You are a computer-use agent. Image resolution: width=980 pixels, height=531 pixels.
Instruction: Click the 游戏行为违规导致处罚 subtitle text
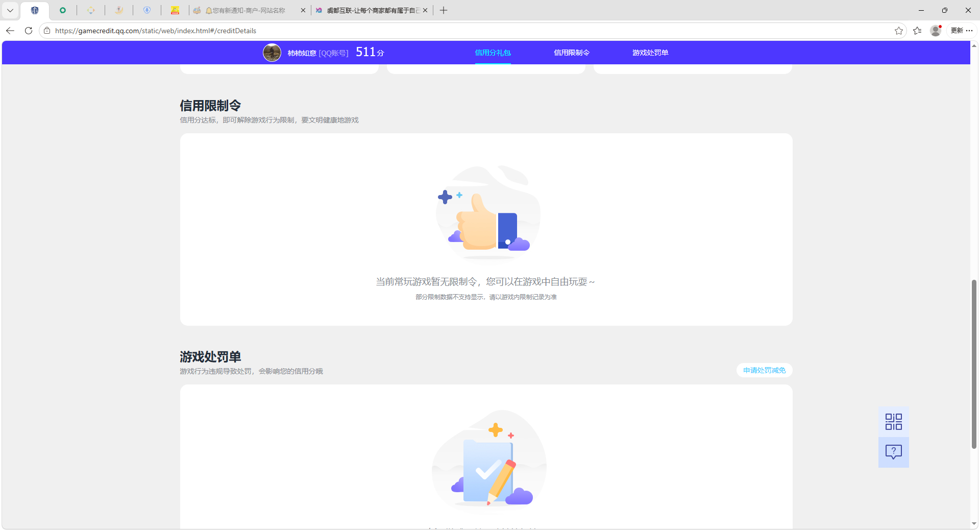tap(252, 371)
